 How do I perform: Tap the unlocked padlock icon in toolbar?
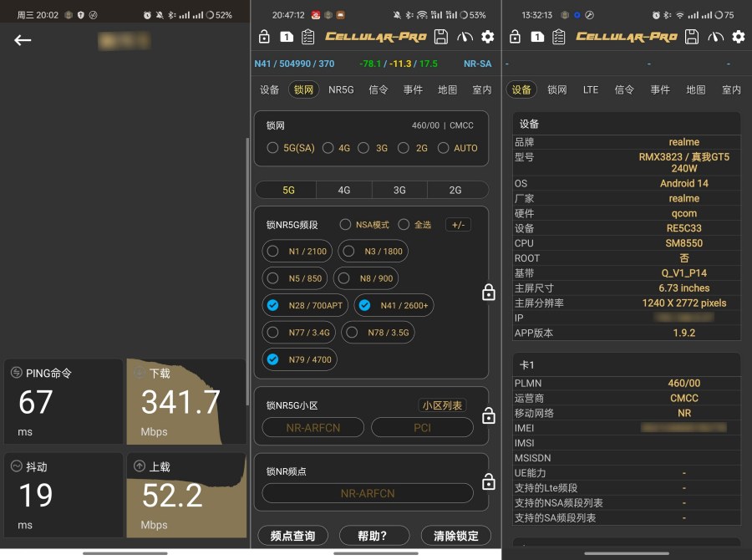click(265, 37)
